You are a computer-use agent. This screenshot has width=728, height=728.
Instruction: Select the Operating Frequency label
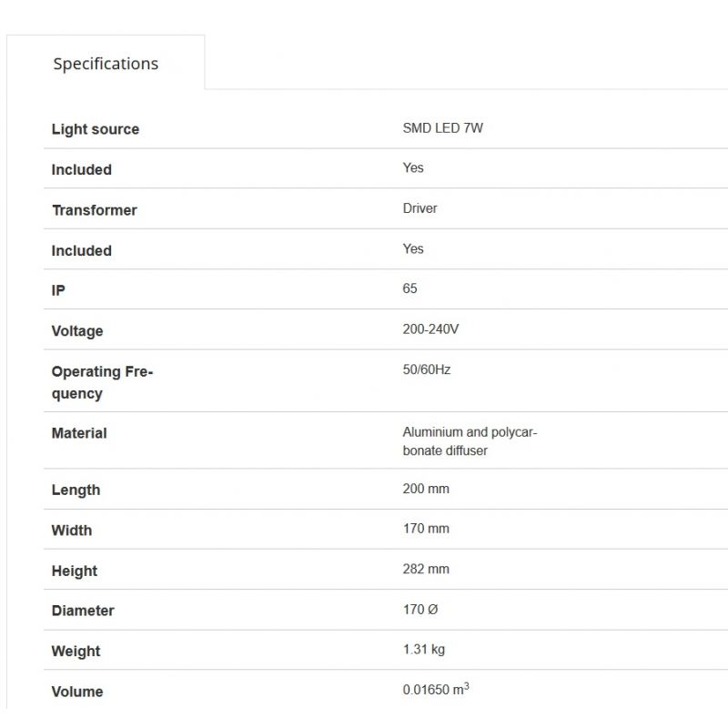[x=102, y=382]
